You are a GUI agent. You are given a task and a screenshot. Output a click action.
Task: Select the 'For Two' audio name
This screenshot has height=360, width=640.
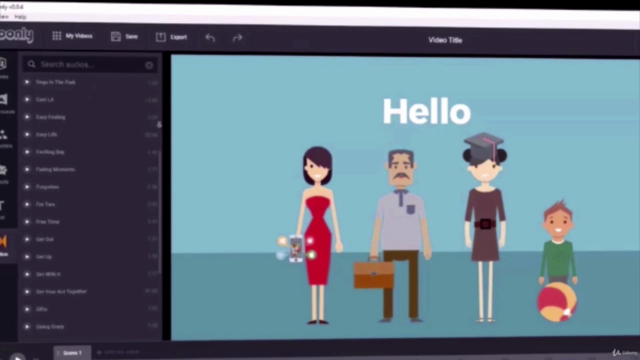45,204
